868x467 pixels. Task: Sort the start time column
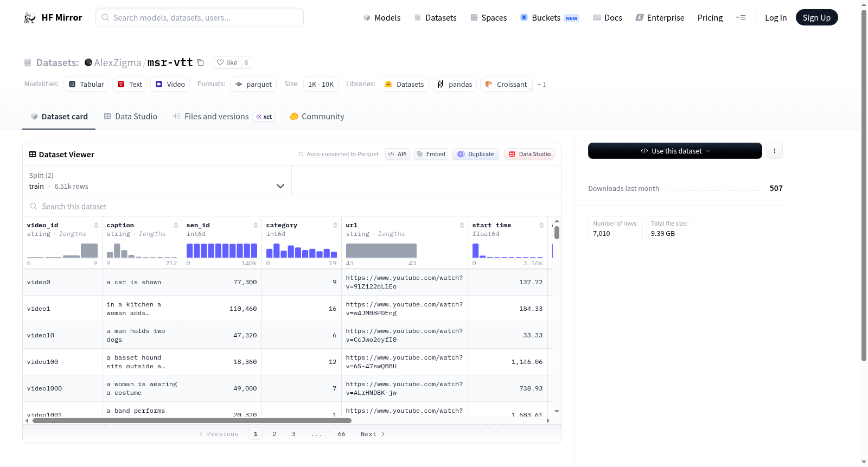pyautogui.click(x=541, y=225)
